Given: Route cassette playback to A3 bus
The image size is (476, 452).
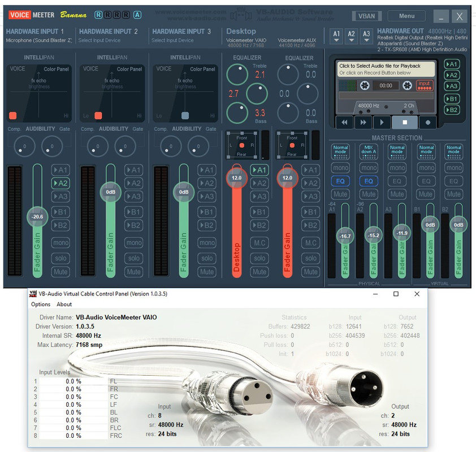Looking at the screenshot, I should [x=452, y=86].
